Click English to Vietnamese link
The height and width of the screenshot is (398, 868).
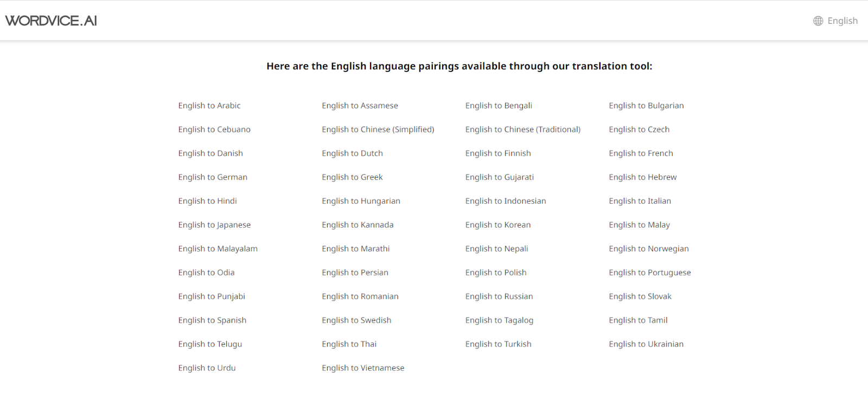(362, 368)
